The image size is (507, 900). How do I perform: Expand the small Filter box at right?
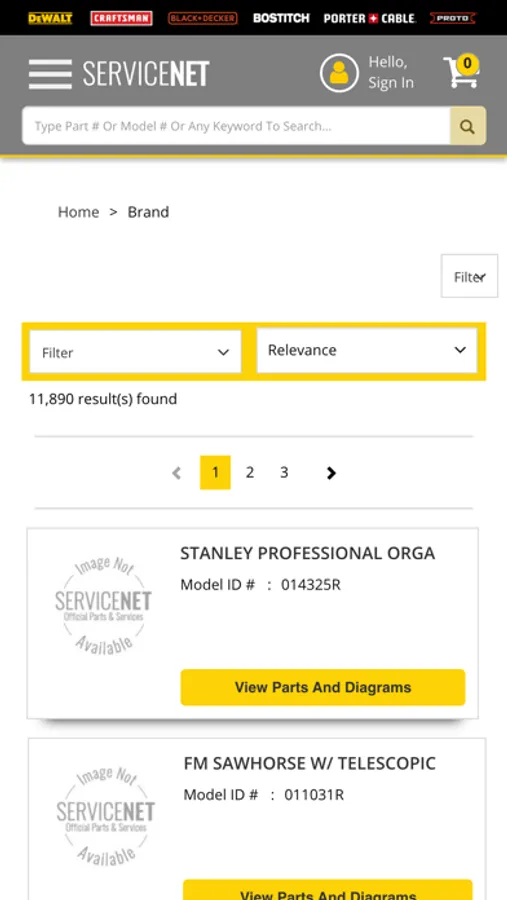click(469, 276)
